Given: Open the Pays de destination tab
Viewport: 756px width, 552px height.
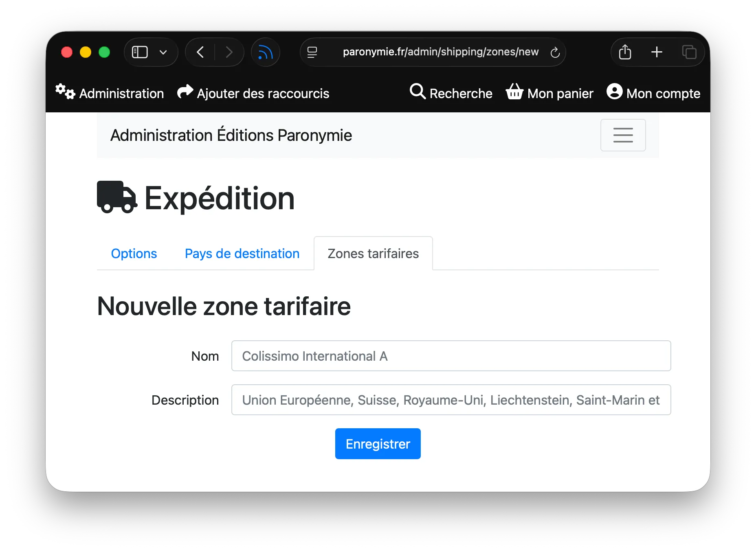Looking at the screenshot, I should (x=242, y=253).
